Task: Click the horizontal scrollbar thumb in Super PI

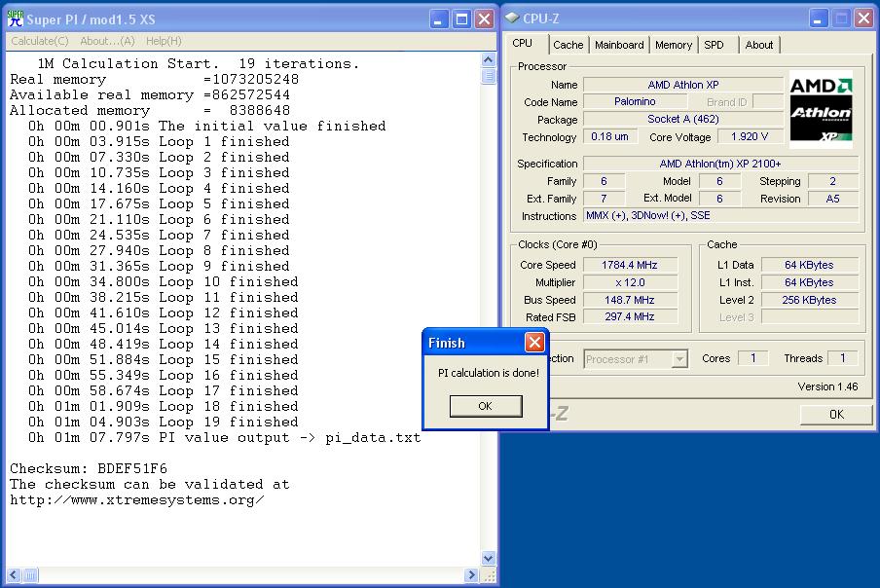Action: point(30,574)
